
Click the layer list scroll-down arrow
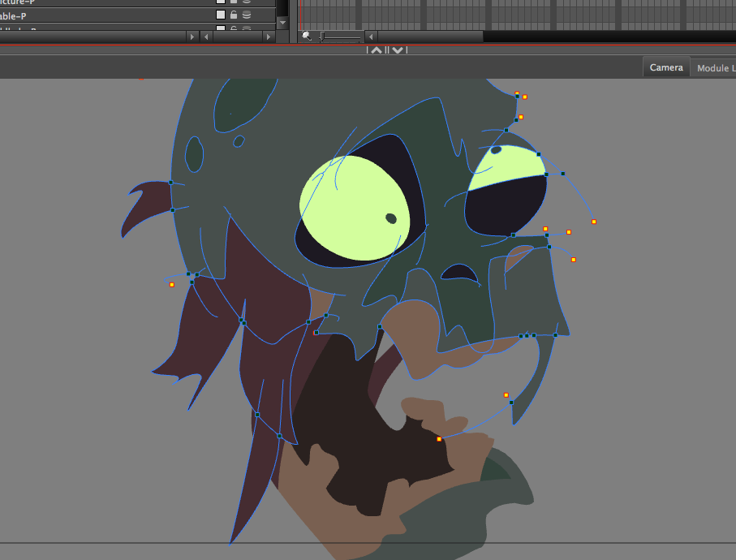coord(282,23)
